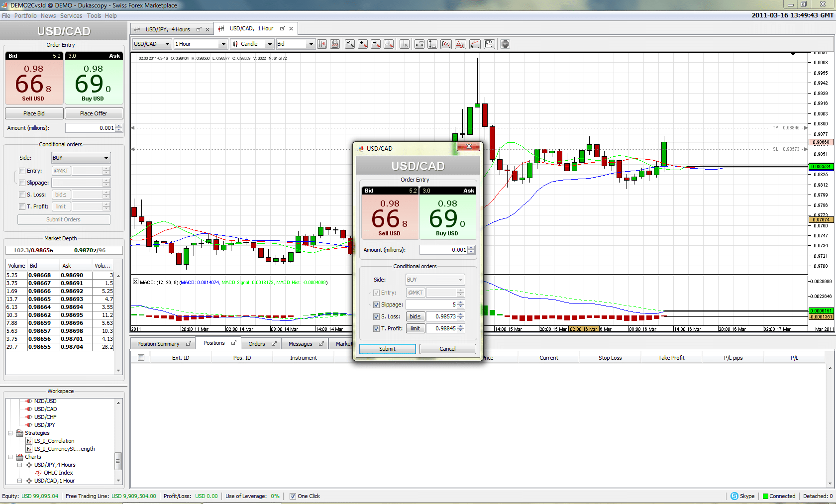This screenshot has width=836, height=504.
Task: Open the File menu
Action: coord(6,16)
